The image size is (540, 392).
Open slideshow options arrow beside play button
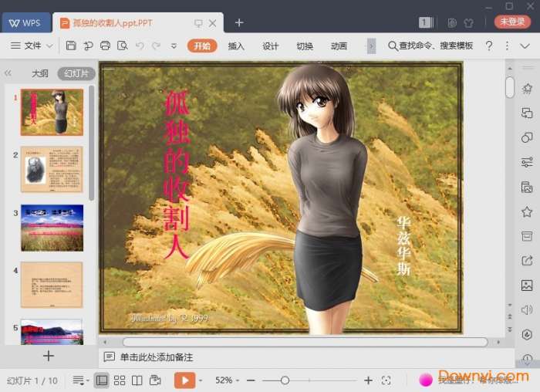click(x=201, y=380)
